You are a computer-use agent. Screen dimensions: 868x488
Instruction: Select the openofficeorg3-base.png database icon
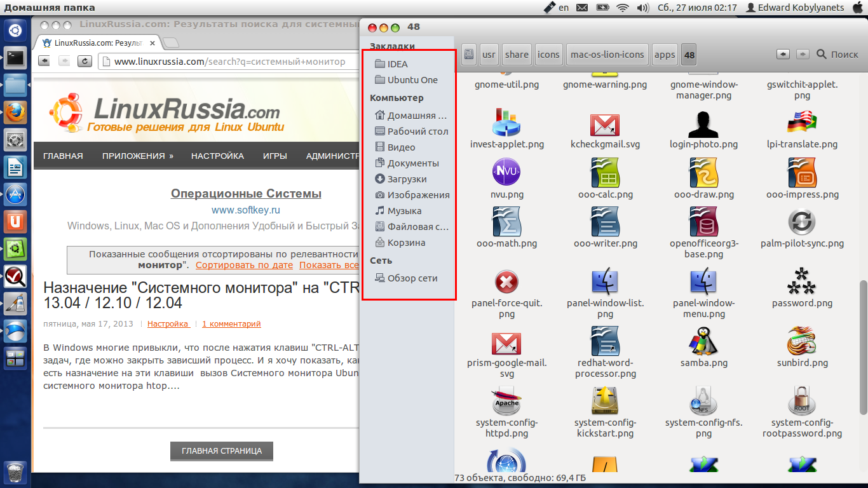tap(703, 221)
